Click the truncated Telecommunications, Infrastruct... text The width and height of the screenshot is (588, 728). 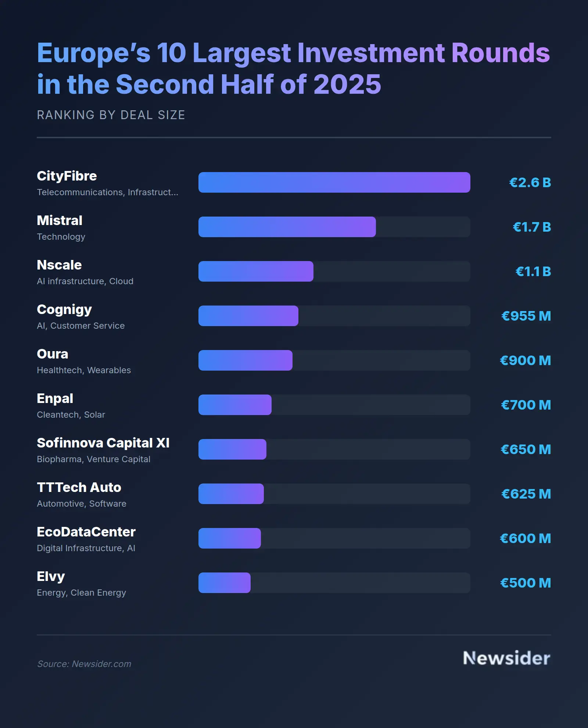click(x=107, y=192)
